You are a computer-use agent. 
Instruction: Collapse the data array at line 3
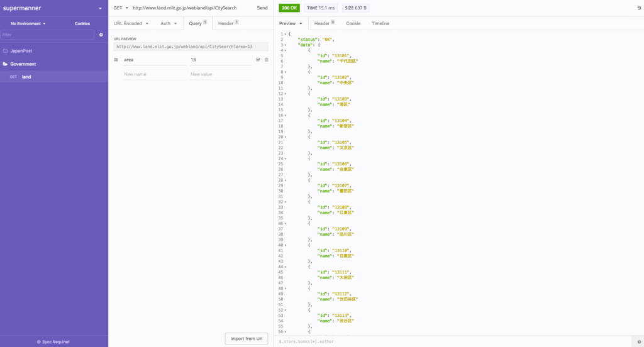(x=286, y=45)
